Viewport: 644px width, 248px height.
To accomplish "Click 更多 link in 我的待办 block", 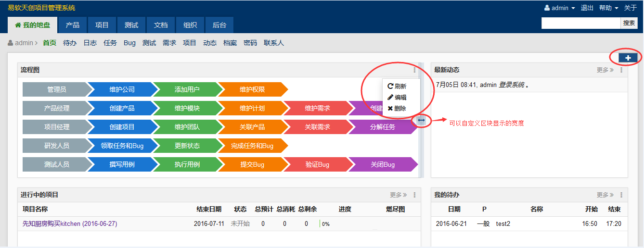I will [x=605, y=195].
